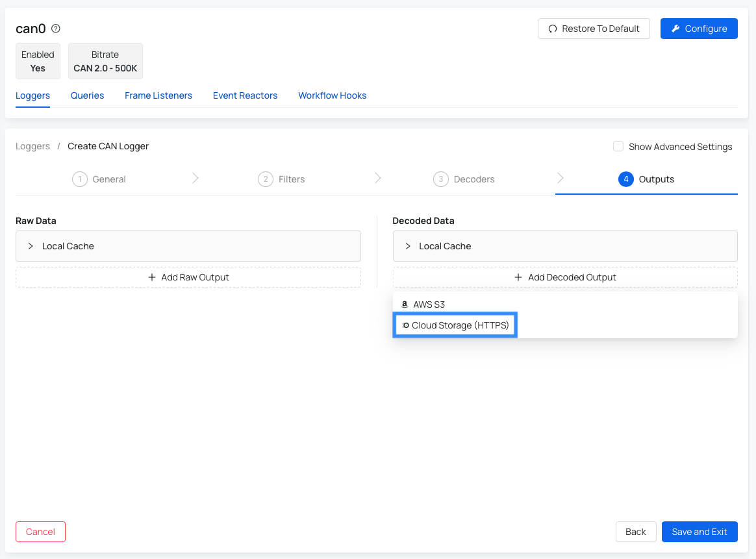Click the can0 title
This screenshot has width=756, height=559.
click(x=31, y=29)
